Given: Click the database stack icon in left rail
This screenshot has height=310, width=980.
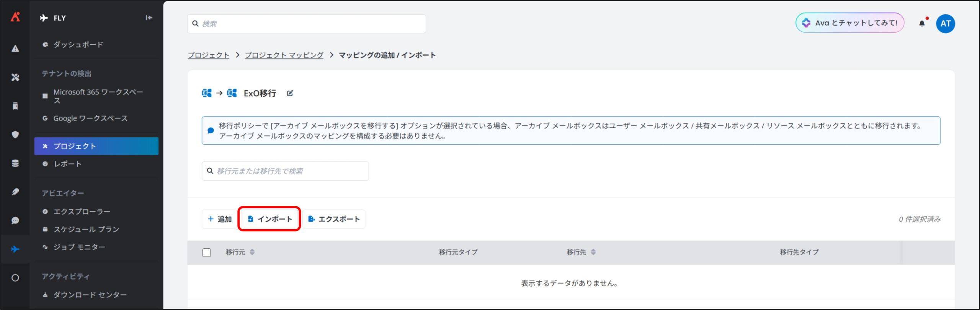Looking at the screenshot, I should [15, 163].
